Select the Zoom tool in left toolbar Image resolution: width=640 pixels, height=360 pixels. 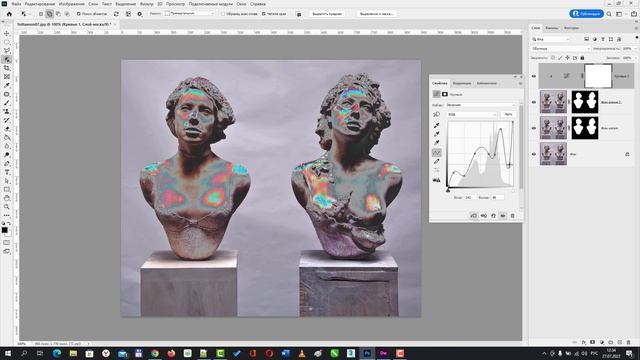[x=7, y=207]
